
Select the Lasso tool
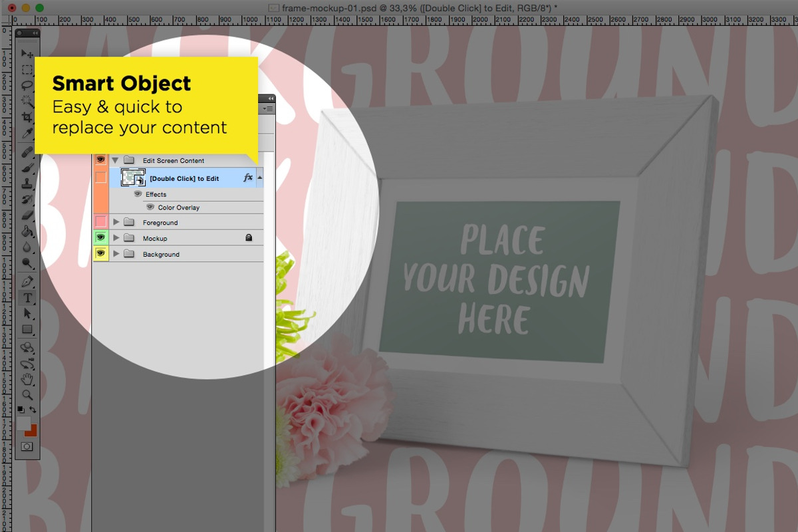[x=27, y=85]
